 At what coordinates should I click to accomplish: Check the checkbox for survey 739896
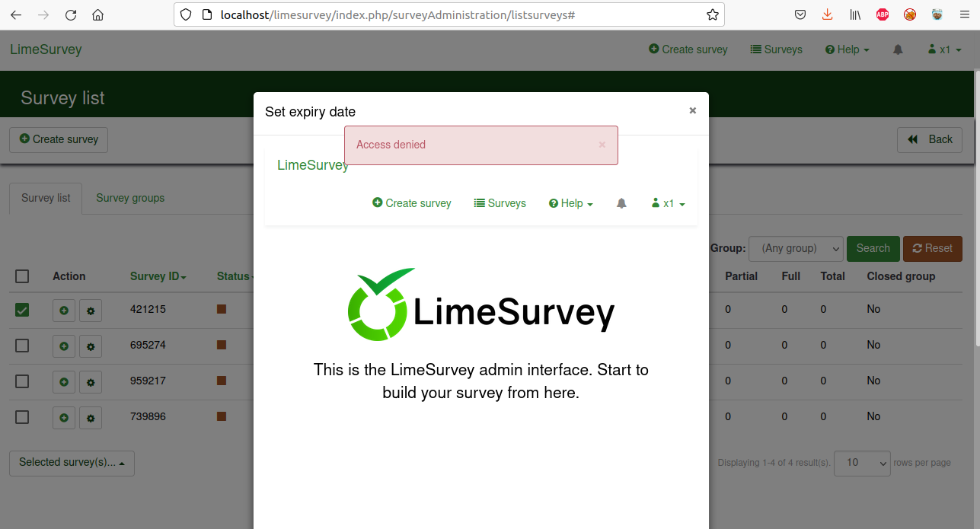tap(22, 417)
